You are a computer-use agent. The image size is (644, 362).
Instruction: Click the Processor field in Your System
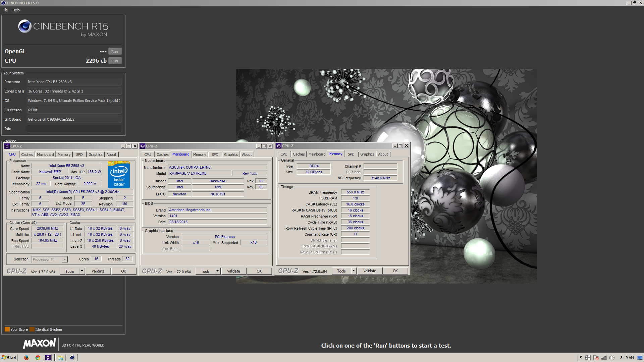click(74, 82)
